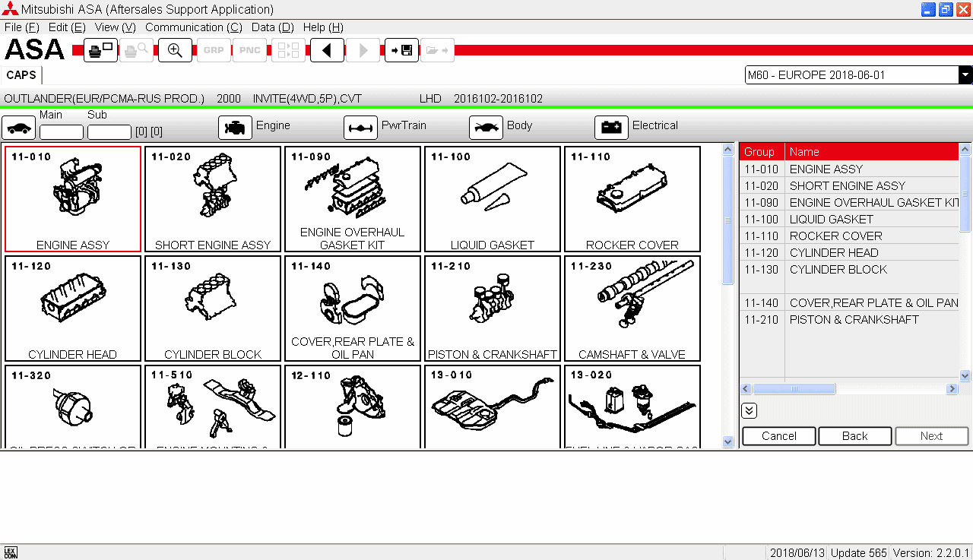This screenshot has height=560, width=973.
Task: Select the PwrTrain category icon
Action: point(360,128)
